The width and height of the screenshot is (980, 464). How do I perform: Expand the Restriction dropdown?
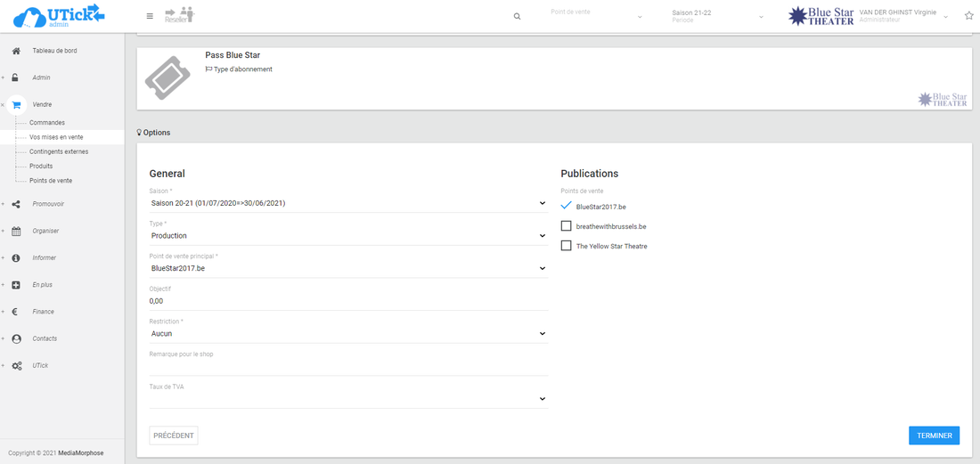[347, 334]
